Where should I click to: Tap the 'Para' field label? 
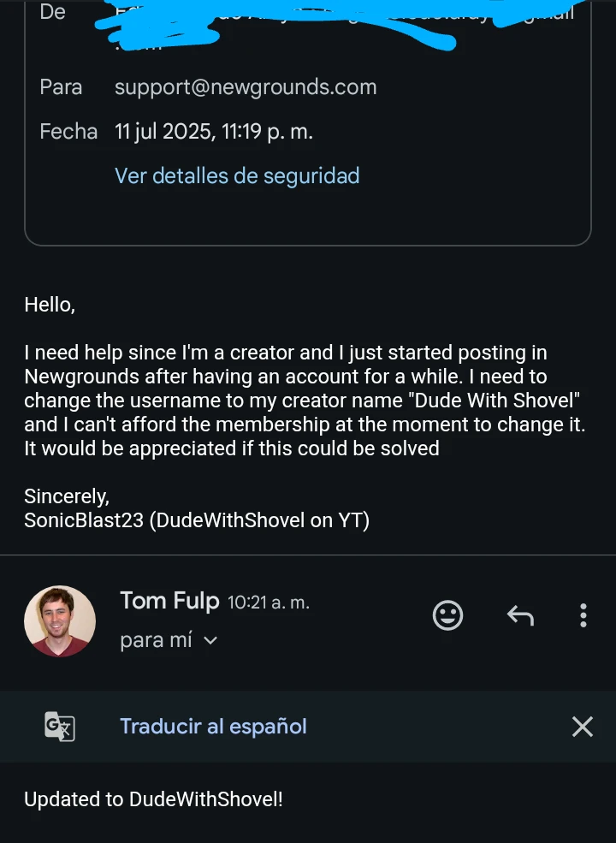[x=61, y=86]
